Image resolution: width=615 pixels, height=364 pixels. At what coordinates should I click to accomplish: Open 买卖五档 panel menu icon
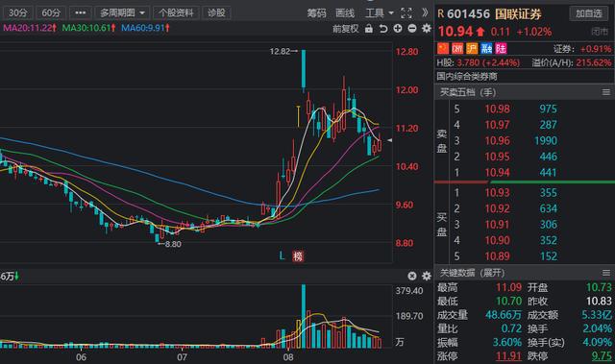point(606,92)
